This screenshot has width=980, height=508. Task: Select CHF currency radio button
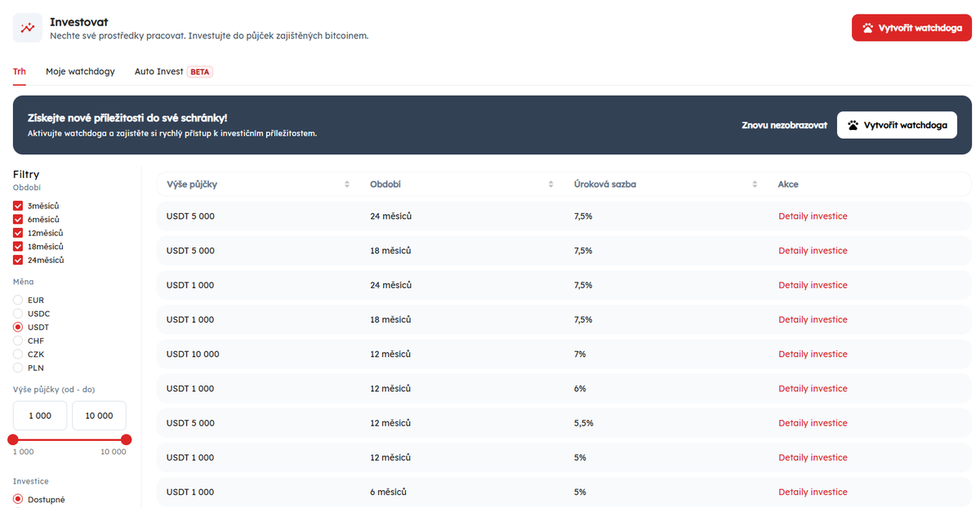(18, 341)
